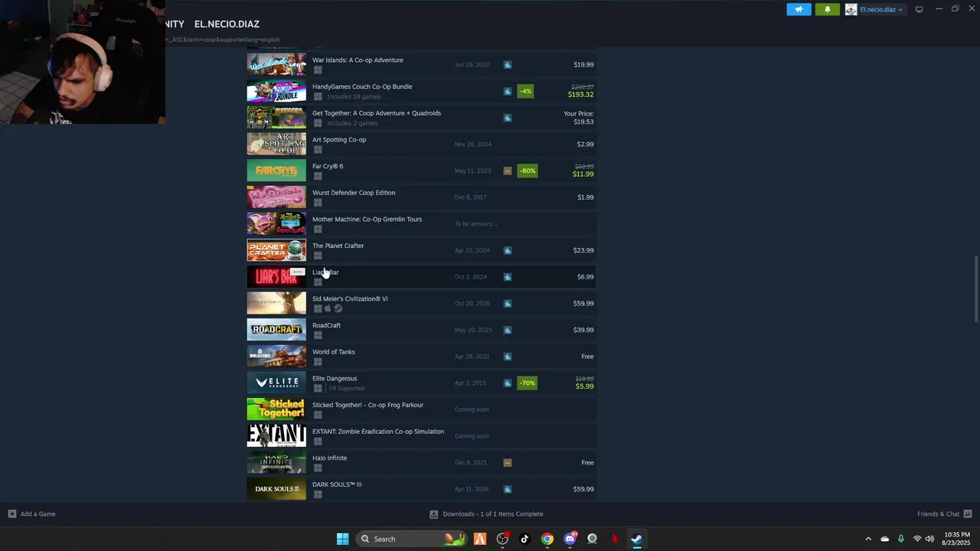Viewport: 980px width, 551px height.
Task: Click the review icon on HandyGames bundle row
Action: point(508,91)
